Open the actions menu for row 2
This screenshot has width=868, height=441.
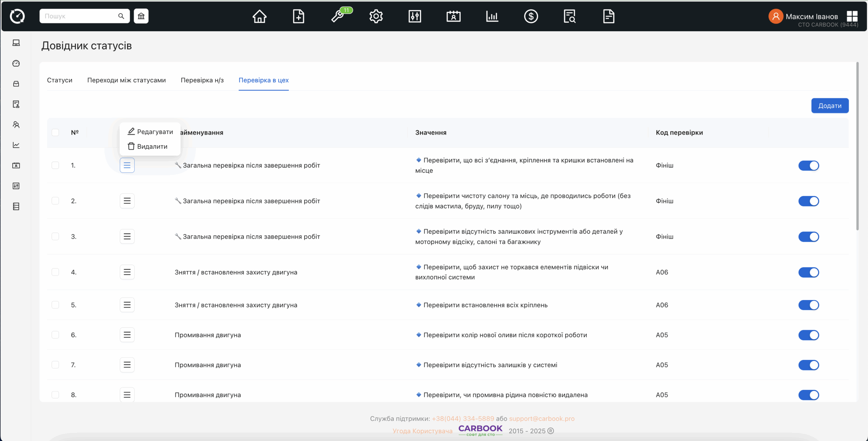click(x=127, y=201)
